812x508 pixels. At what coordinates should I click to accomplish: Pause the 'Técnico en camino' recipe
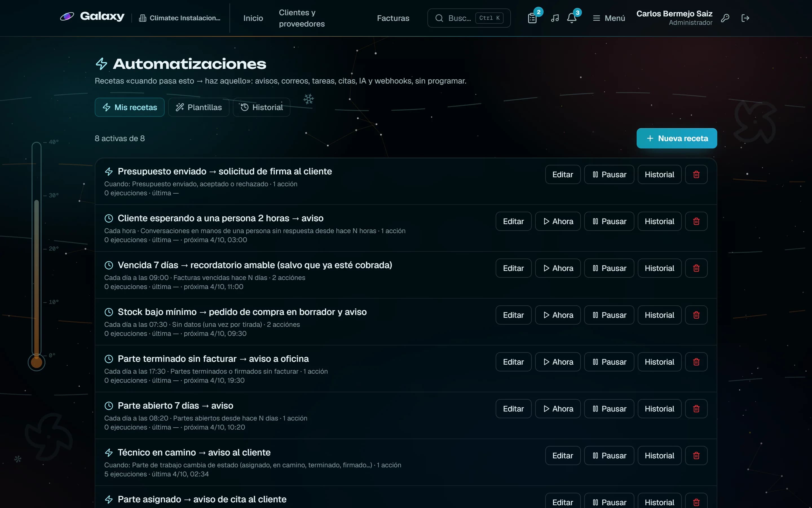pos(609,456)
